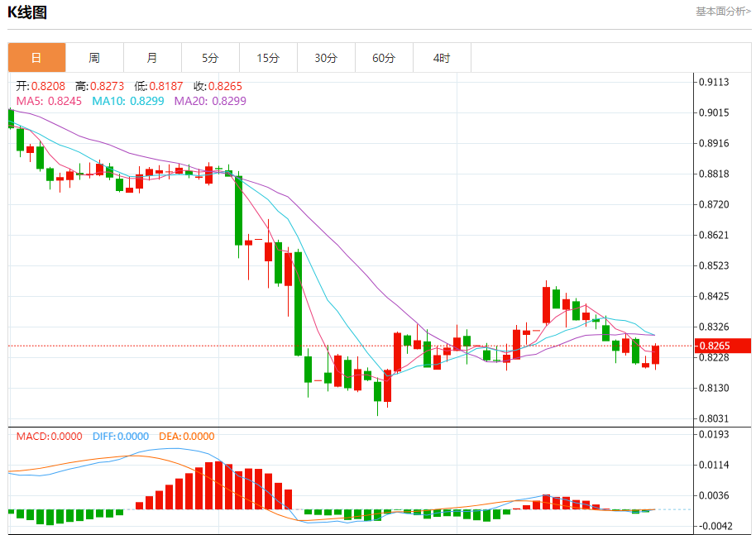Open the 30分 interval tab
This screenshot has height=535, width=756.
(326, 58)
